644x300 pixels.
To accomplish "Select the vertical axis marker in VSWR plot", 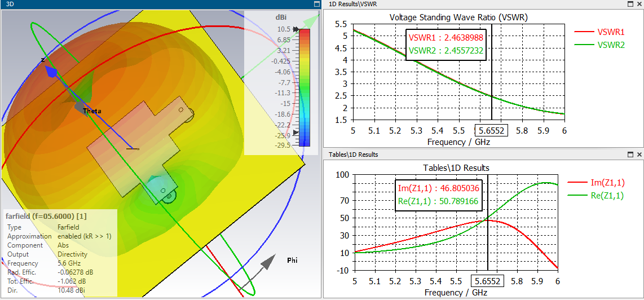I will (492, 72).
